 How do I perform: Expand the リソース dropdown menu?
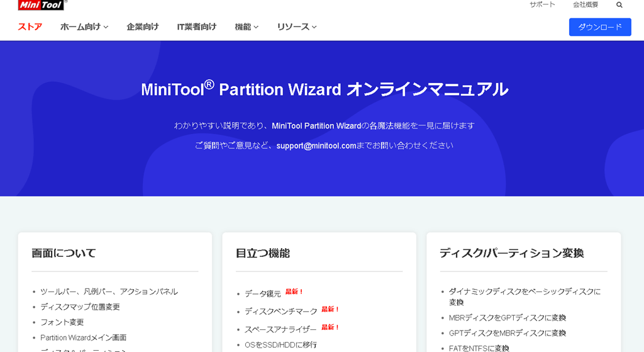pyautogui.click(x=297, y=27)
